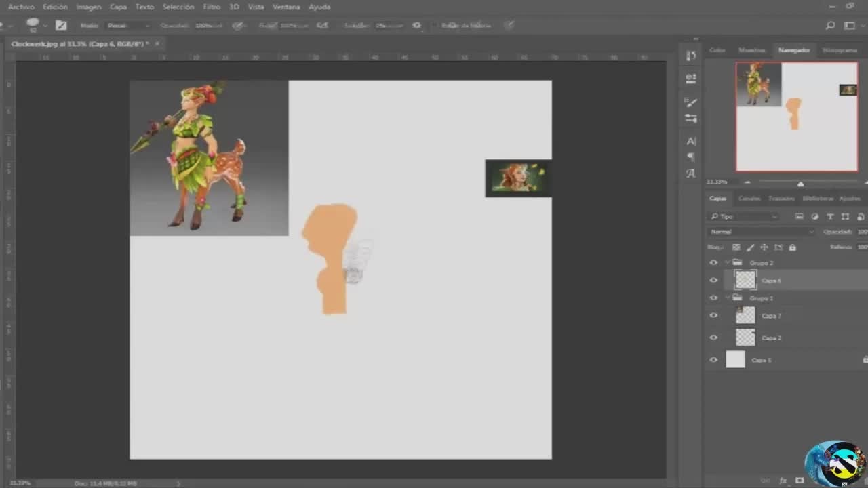The width and height of the screenshot is (868, 488).
Task: Hide the Capa 2 layer
Action: 713,337
